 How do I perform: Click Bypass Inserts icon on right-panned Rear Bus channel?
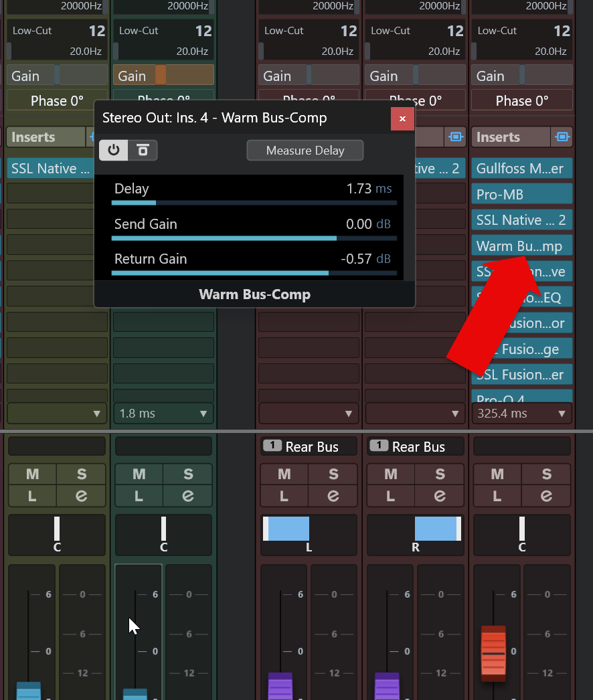456,137
